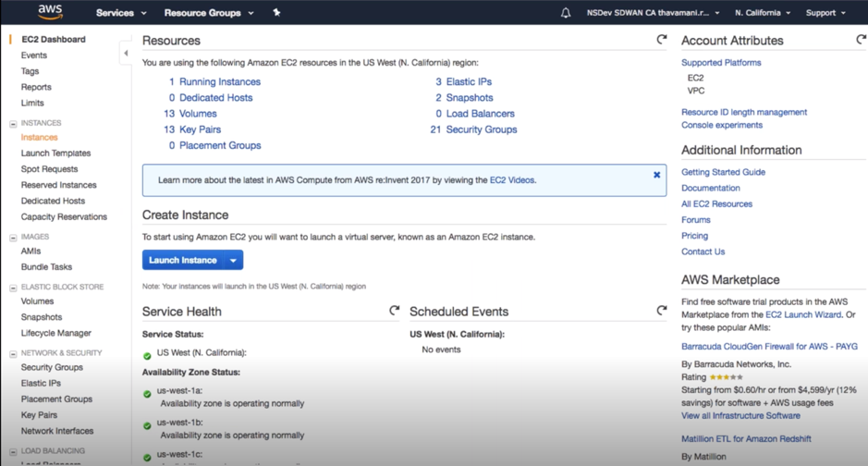Collapse the INSTANCES sidebar section
This screenshot has width=868, height=466.
tap(13, 124)
